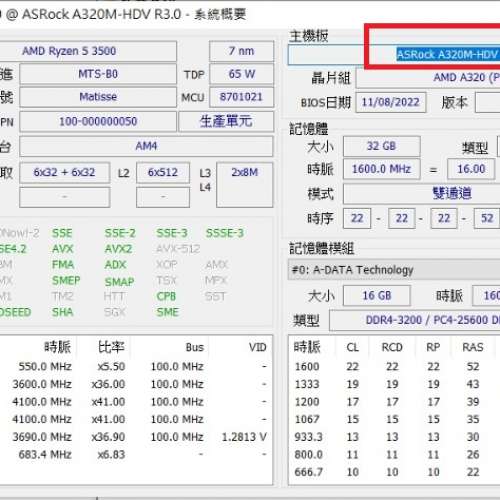Select the MTS-B0 stepping field

[98, 74]
